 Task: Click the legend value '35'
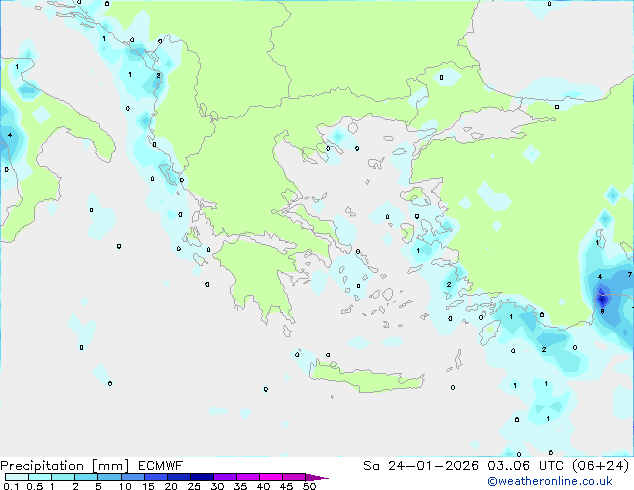pos(240,486)
